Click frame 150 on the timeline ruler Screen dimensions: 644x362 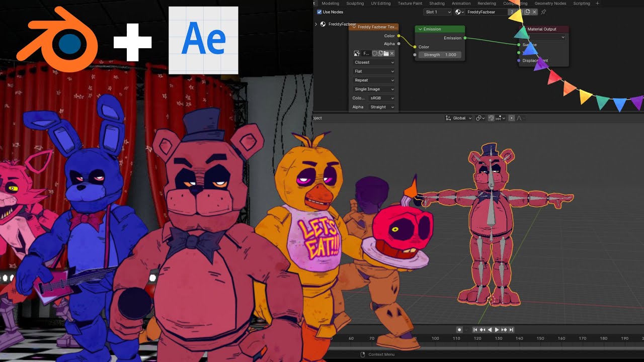coord(540,338)
